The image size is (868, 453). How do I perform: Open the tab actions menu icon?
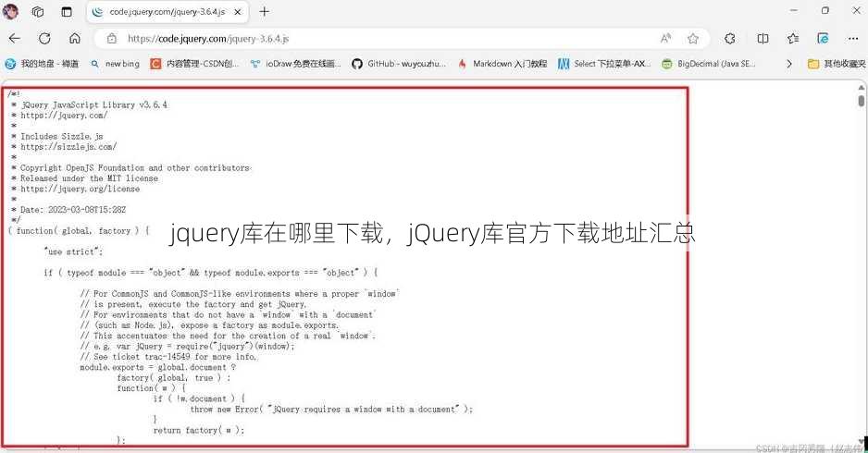(67, 12)
